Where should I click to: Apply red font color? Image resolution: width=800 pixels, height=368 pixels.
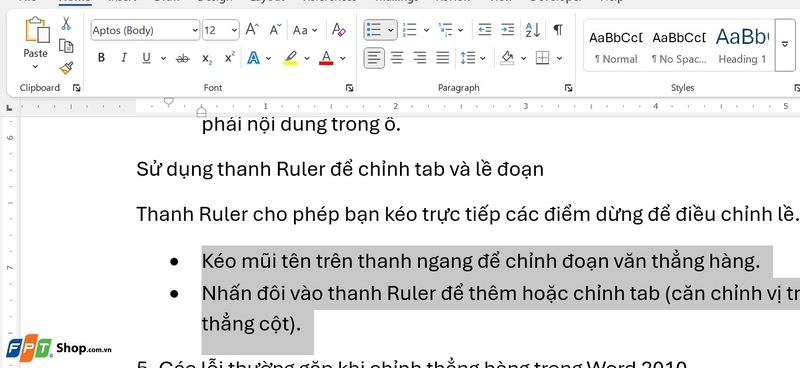point(326,58)
